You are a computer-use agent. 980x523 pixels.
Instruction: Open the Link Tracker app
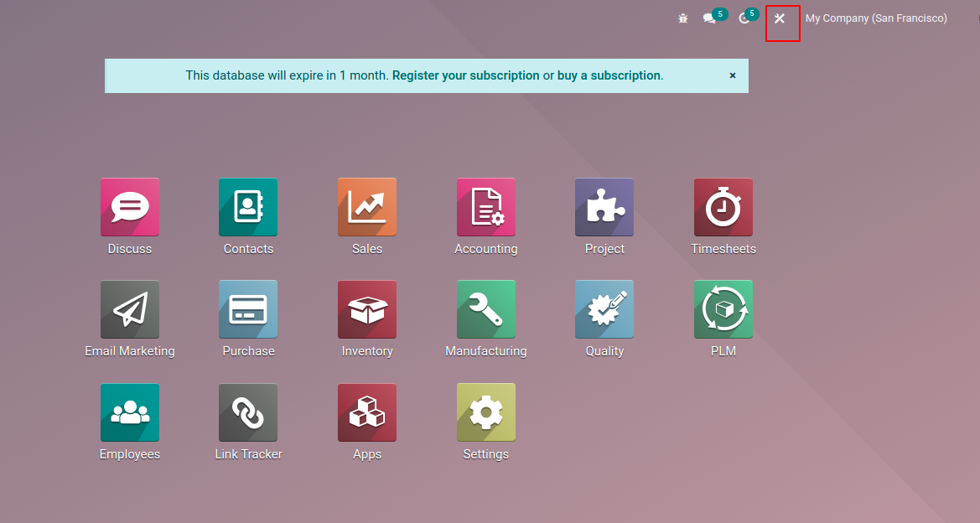point(248,412)
